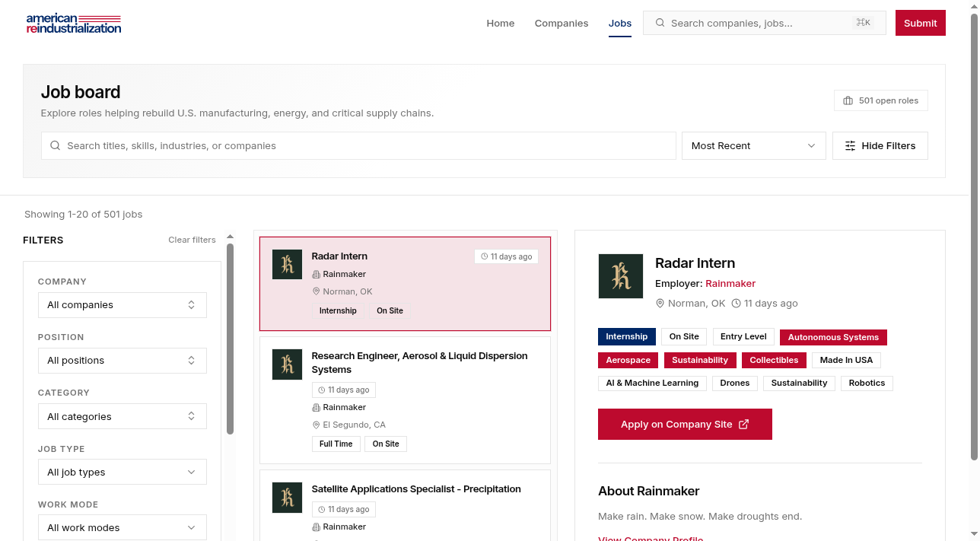Click the scroll-up arrow above the filters scrollbar

[230, 237]
